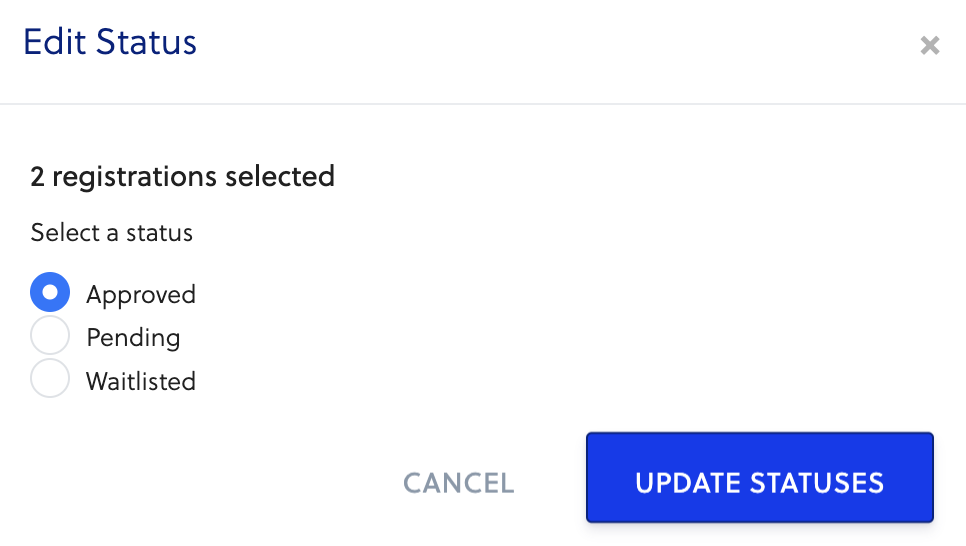Close the Edit Status dialog
The width and height of the screenshot is (966, 546).
coord(930,45)
